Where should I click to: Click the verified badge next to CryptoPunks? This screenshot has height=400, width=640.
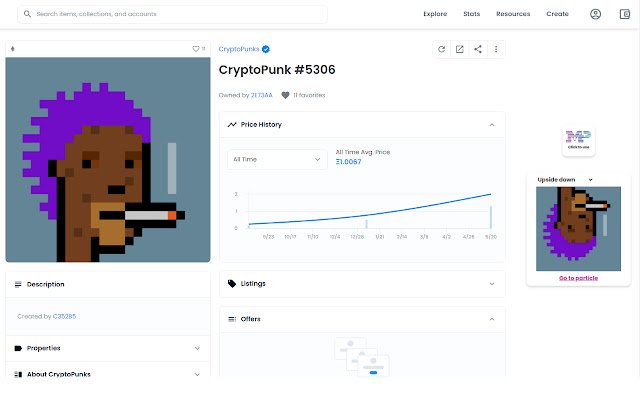click(x=266, y=49)
